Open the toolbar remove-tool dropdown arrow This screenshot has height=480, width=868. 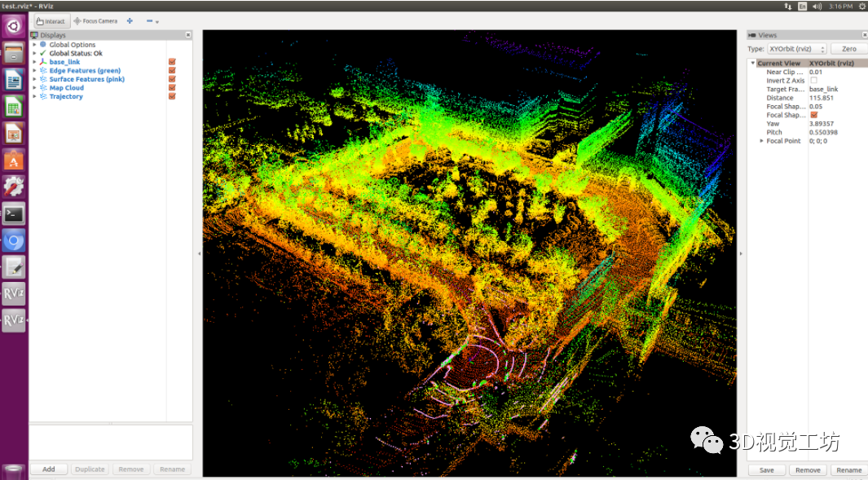[x=157, y=21]
